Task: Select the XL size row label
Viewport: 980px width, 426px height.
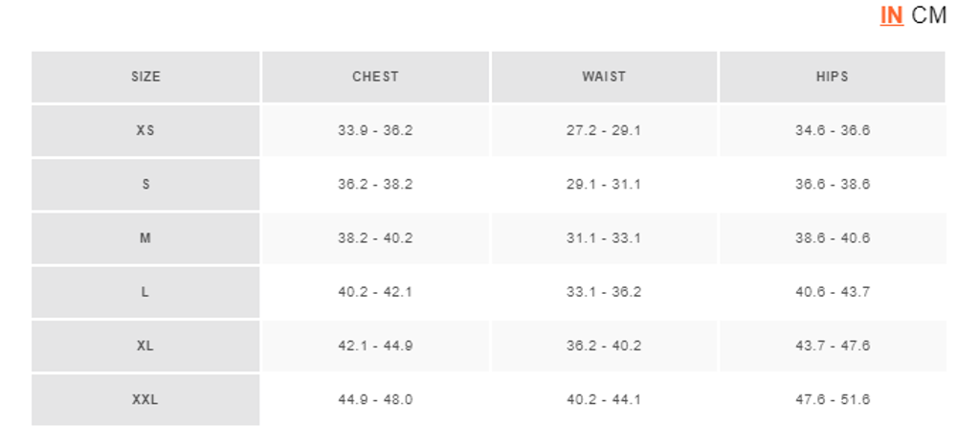Action: (145, 346)
